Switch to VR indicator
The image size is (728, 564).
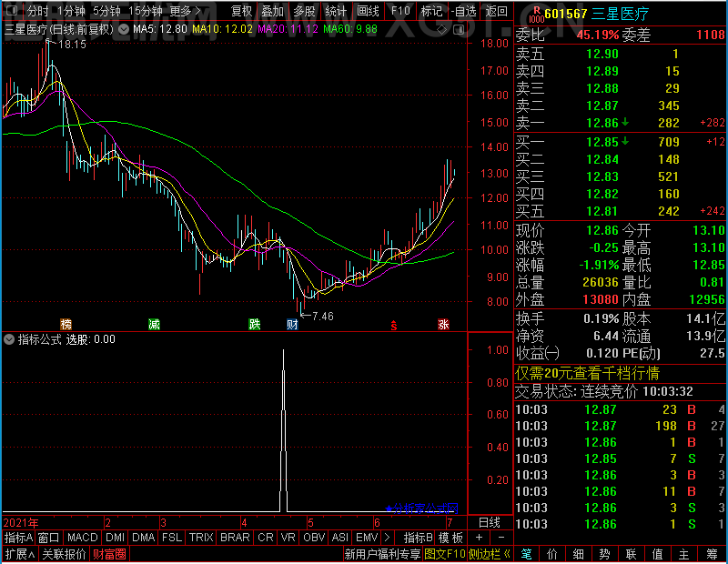pyautogui.click(x=288, y=538)
